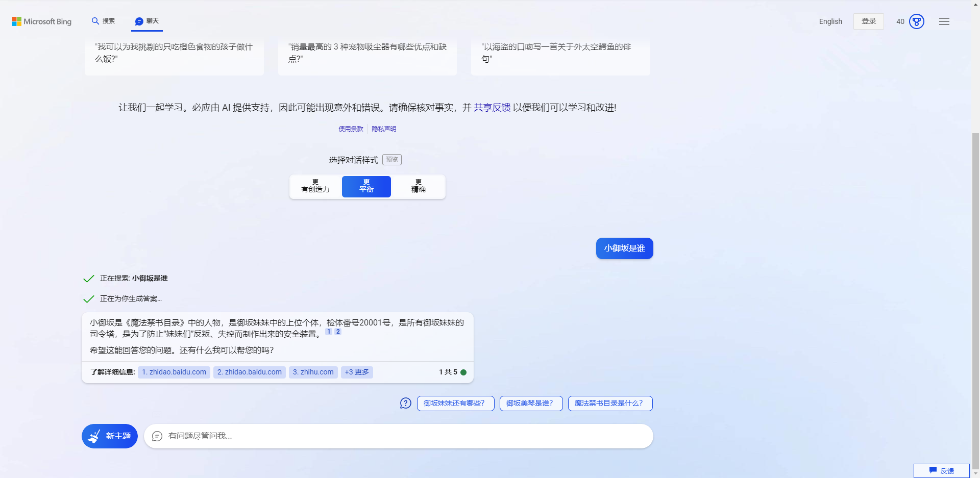The image size is (980, 478).
Task: Focus the 有问题尽管问我 chat input
Action: (x=399, y=436)
